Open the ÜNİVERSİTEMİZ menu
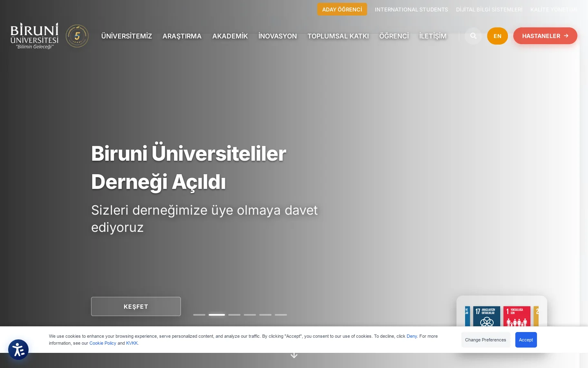Screen dimensions: 588x368 (127, 36)
